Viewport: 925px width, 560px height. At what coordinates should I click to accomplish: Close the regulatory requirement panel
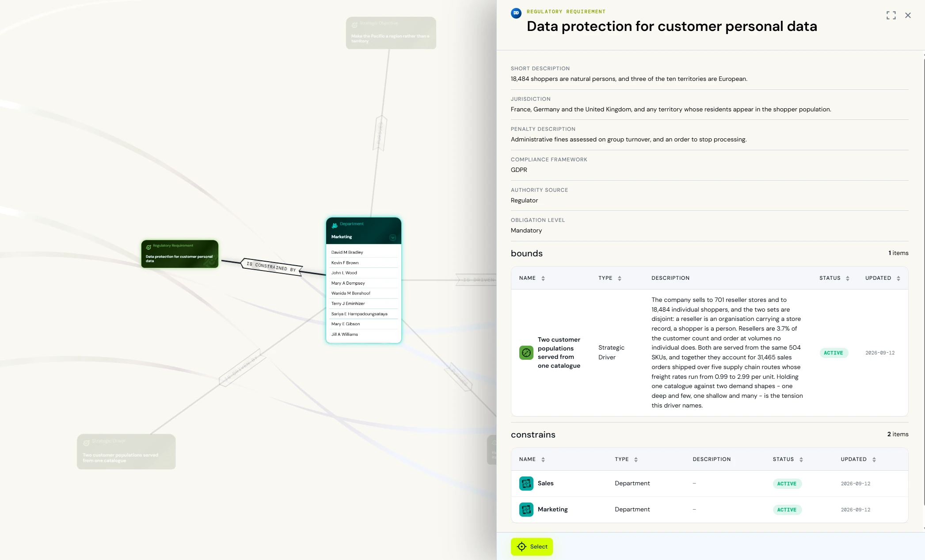[x=908, y=15]
